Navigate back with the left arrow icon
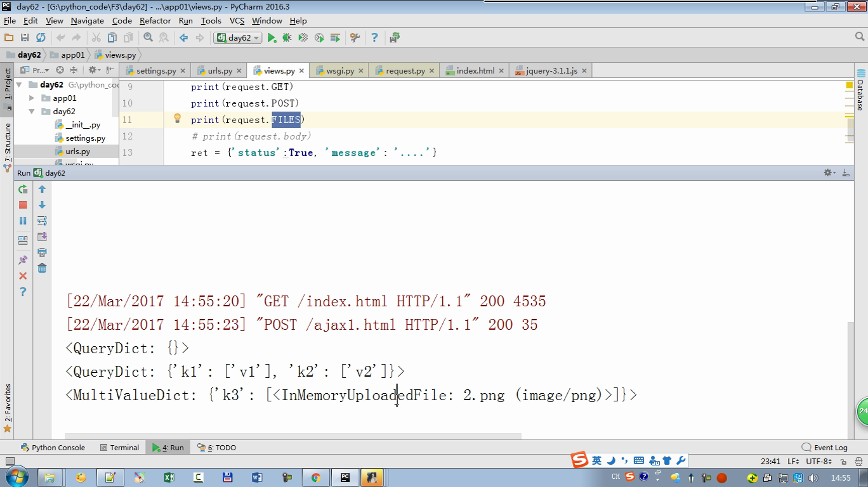The image size is (868, 487). point(184,38)
